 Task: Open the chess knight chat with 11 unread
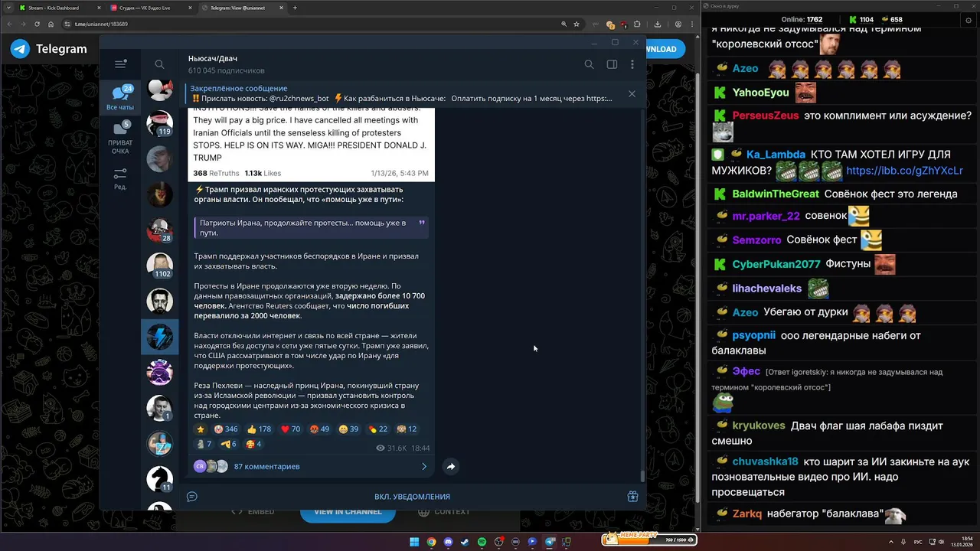pos(159,479)
